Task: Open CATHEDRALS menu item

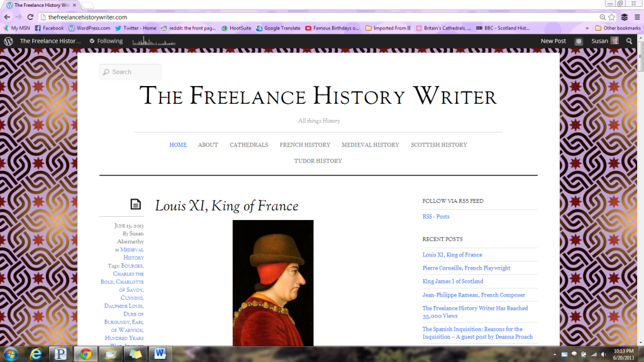Action: [248, 145]
